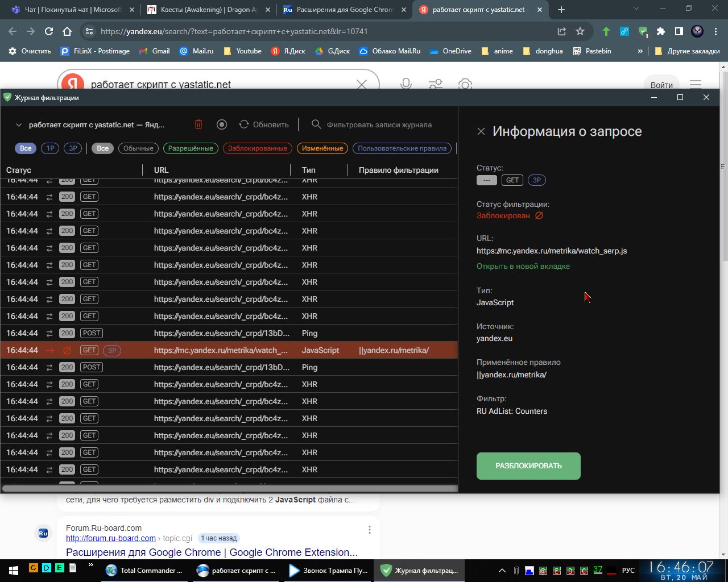Toggle the browser side panel icon
The image size is (728, 582).
coord(679,31)
